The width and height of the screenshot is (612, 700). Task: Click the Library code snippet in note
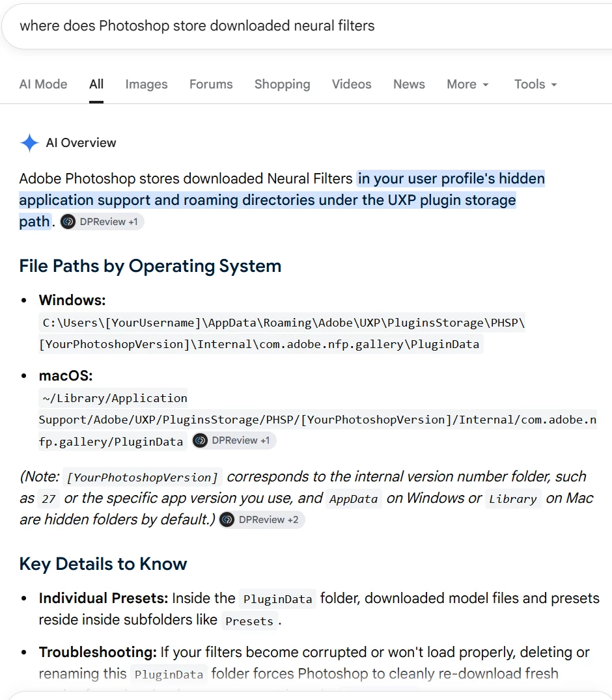click(513, 499)
